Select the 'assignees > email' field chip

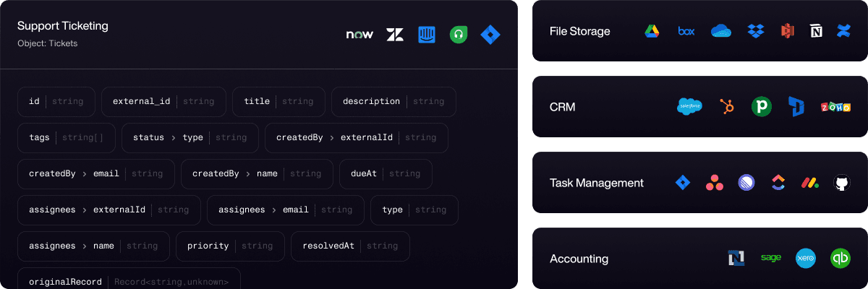coord(285,210)
